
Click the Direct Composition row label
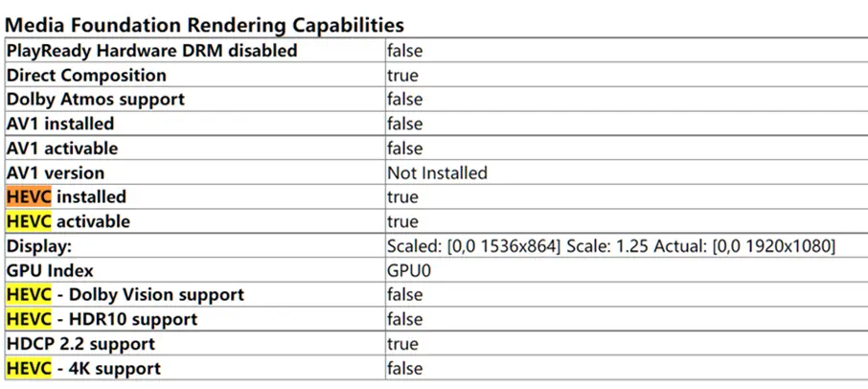[x=86, y=75]
